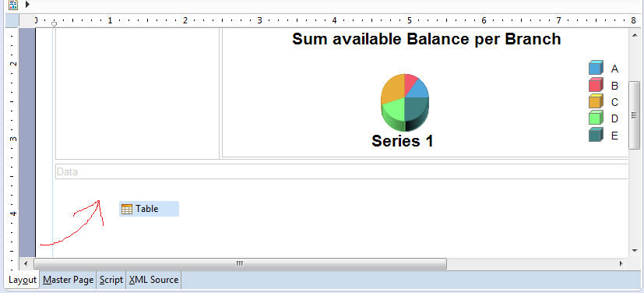Click the chart title Sum available Balance per Branch
Image resolution: width=644 pixels, height=293 pixels.
pyautogui.click(x=426, y=39)
